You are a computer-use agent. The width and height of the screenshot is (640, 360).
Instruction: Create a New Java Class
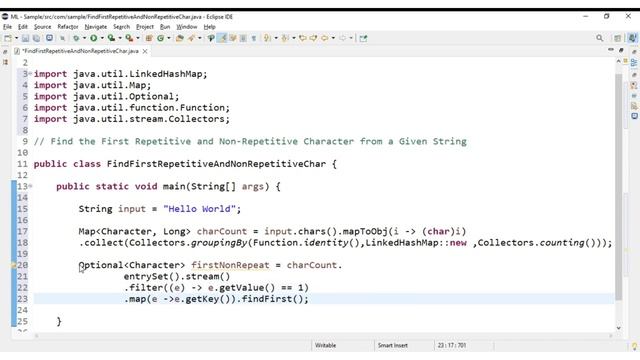160,38
